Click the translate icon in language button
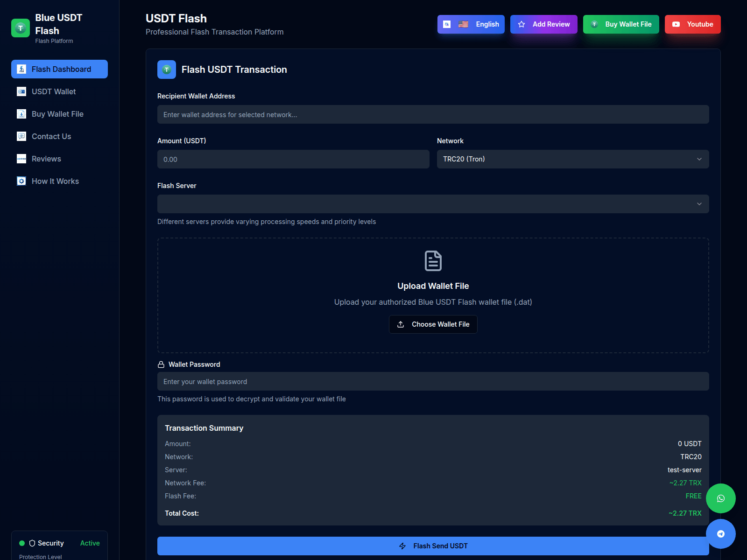 pyautogui.click(x=447, y=24)
